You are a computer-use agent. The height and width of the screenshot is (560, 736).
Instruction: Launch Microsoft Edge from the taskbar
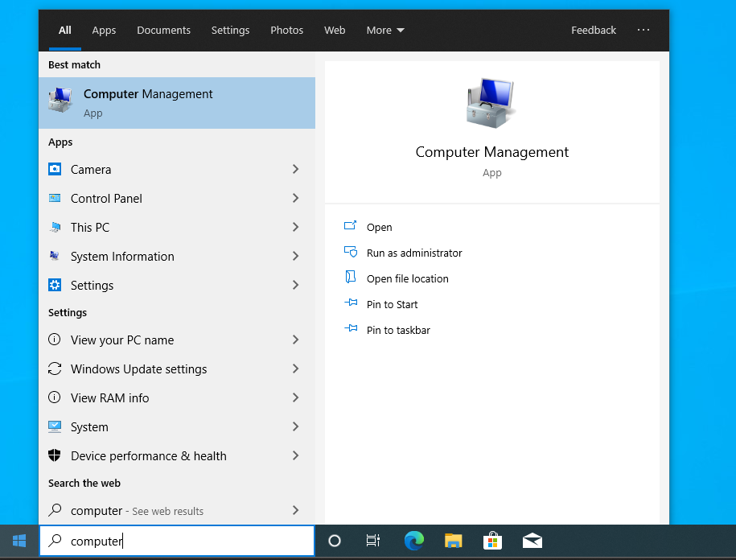tap(414, 541)
